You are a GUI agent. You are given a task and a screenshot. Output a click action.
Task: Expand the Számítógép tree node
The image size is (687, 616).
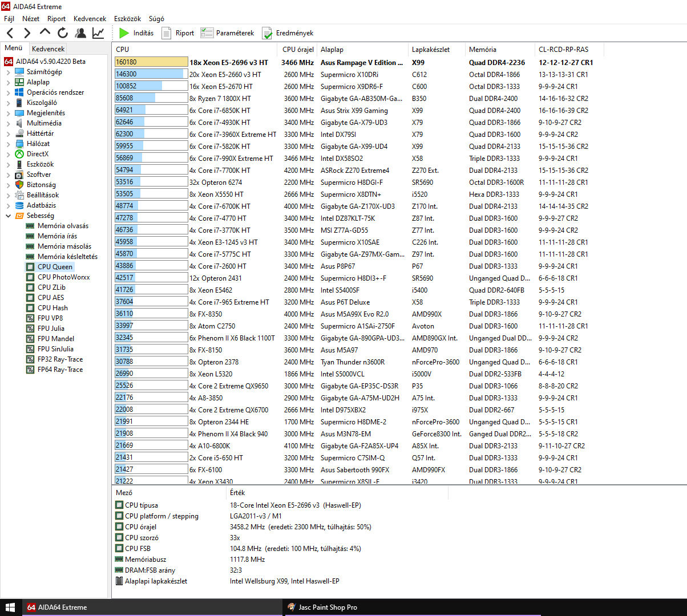coord(8,72)
